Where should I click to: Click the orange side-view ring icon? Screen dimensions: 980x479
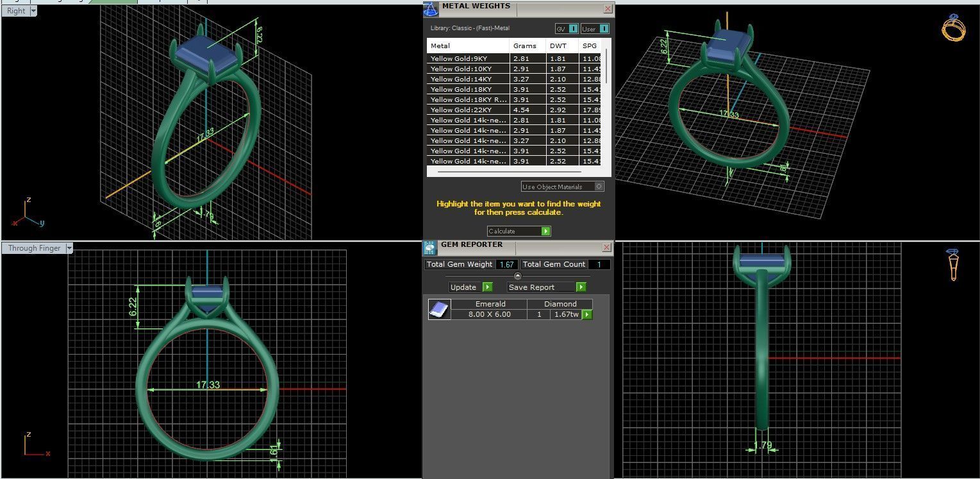pos(953,265)
